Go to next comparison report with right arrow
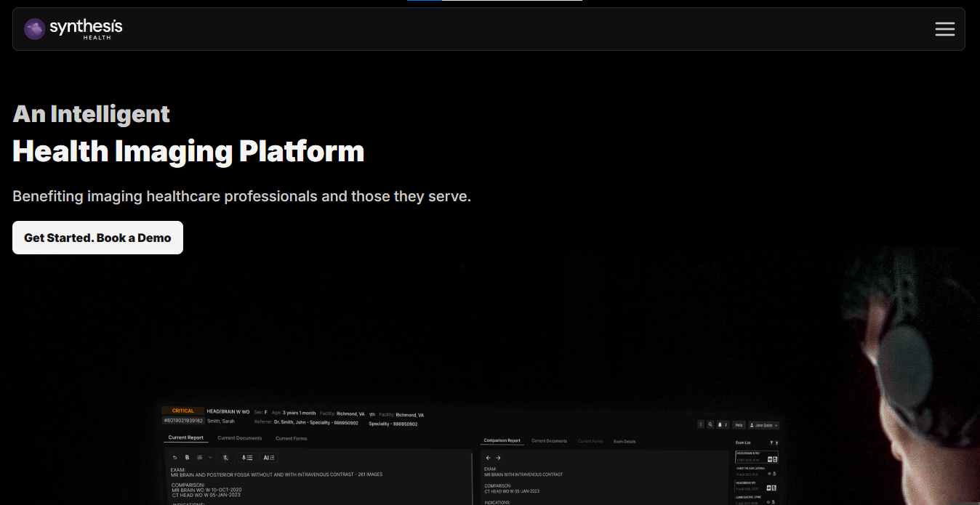980x505 pixels. pos(498,458)
